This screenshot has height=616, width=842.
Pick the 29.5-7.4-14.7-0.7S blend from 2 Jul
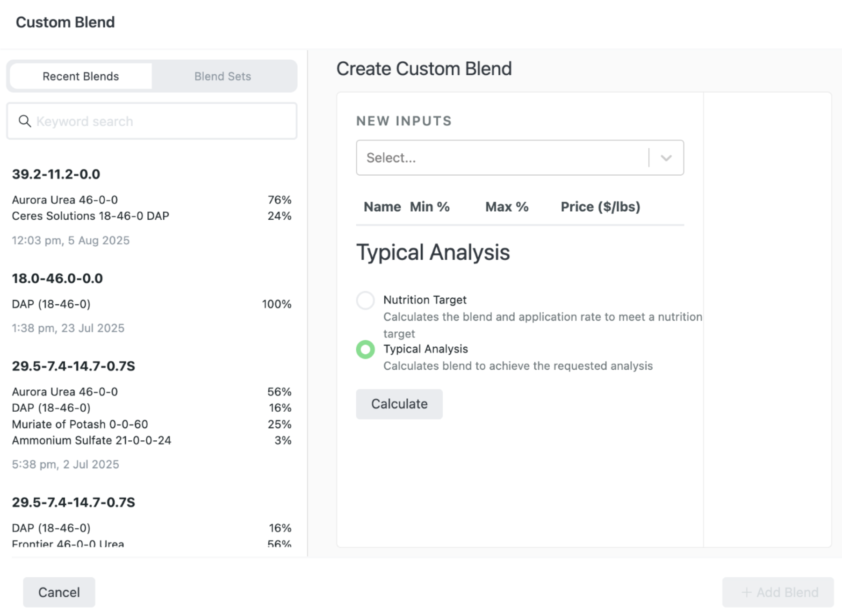point(151,415)
